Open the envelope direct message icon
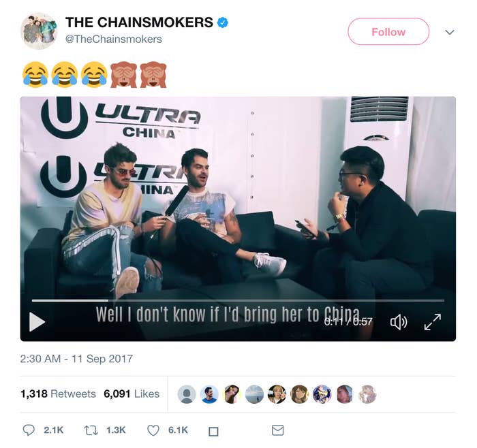Image resolution: width=477 pixels, height=448 pixels. point(277,430)
